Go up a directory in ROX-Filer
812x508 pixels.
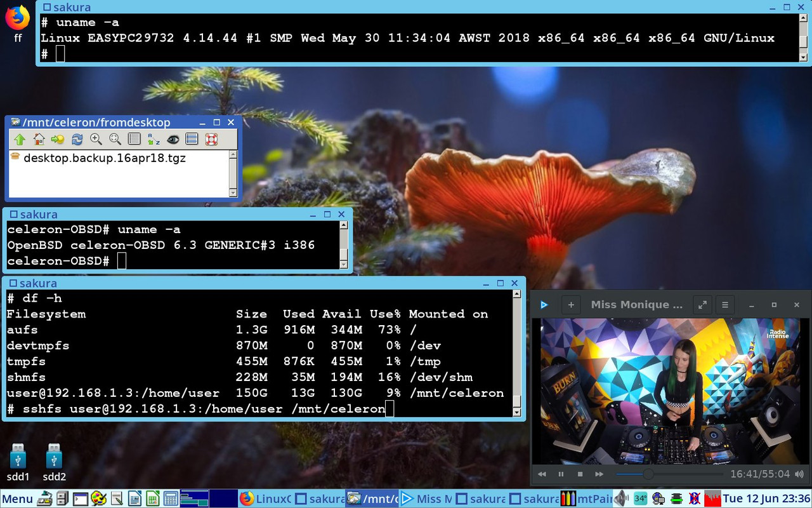pos(20,139)
